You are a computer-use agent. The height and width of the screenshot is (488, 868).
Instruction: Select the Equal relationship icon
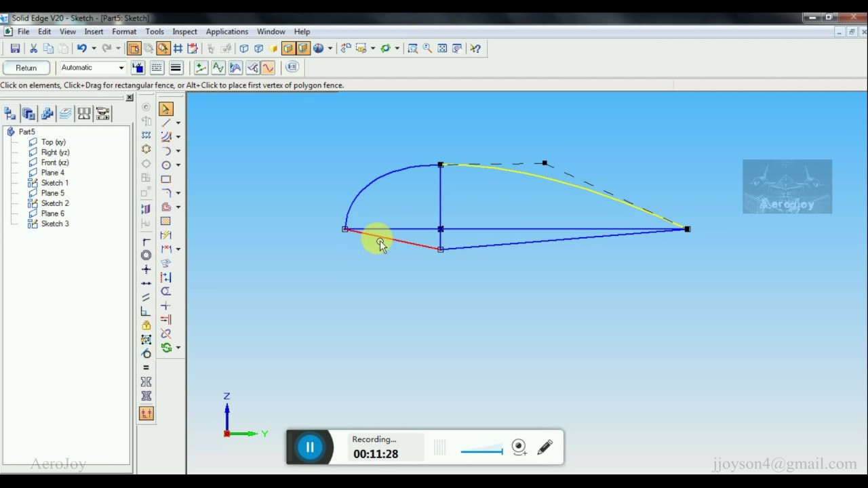pos(146,368)
